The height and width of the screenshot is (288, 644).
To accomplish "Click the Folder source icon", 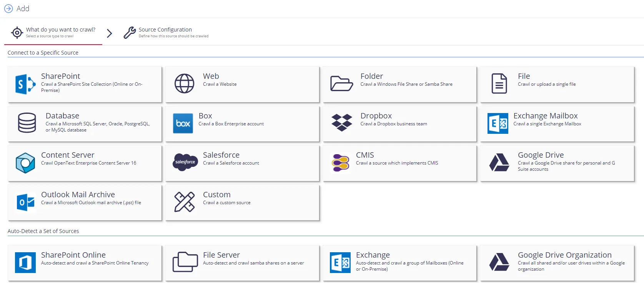I will pyautogui.click(x=341, y=83).
